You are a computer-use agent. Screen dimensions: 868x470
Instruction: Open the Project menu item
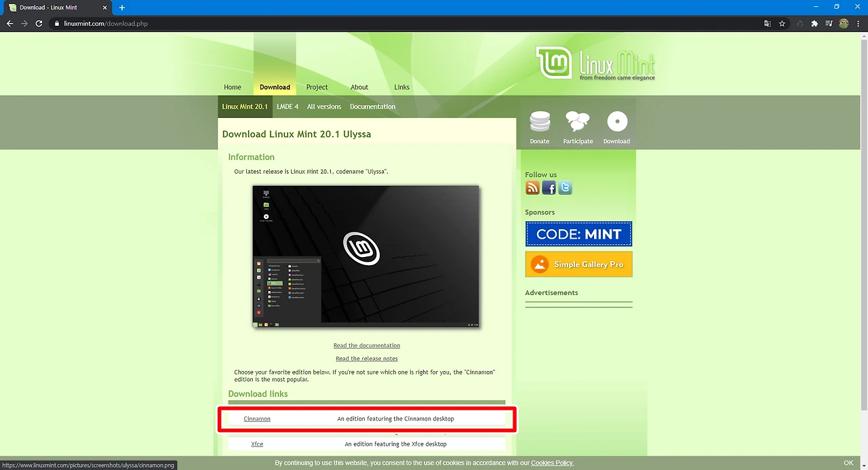point(317,87)
